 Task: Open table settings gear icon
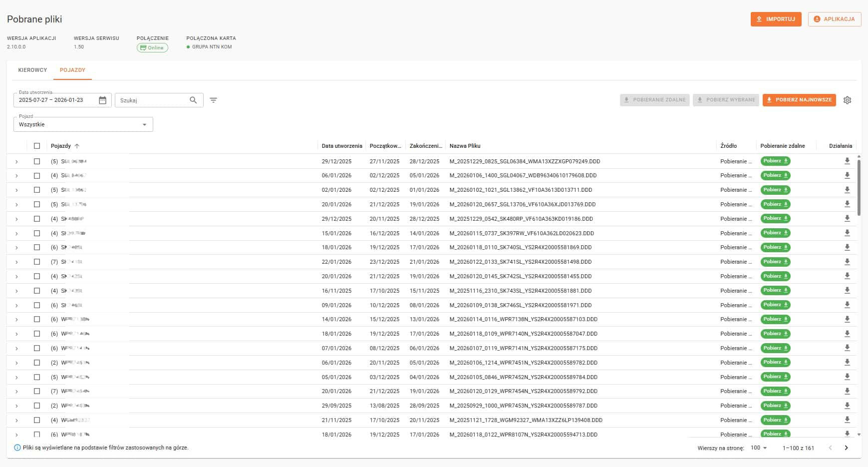tap(847, 100)
